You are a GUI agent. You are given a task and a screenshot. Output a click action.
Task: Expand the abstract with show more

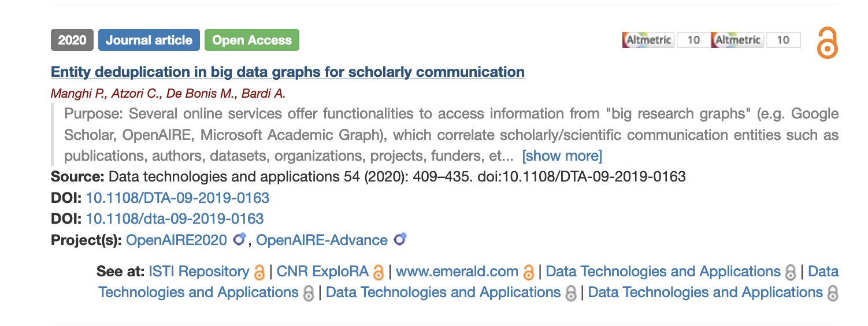pos(562,156)
